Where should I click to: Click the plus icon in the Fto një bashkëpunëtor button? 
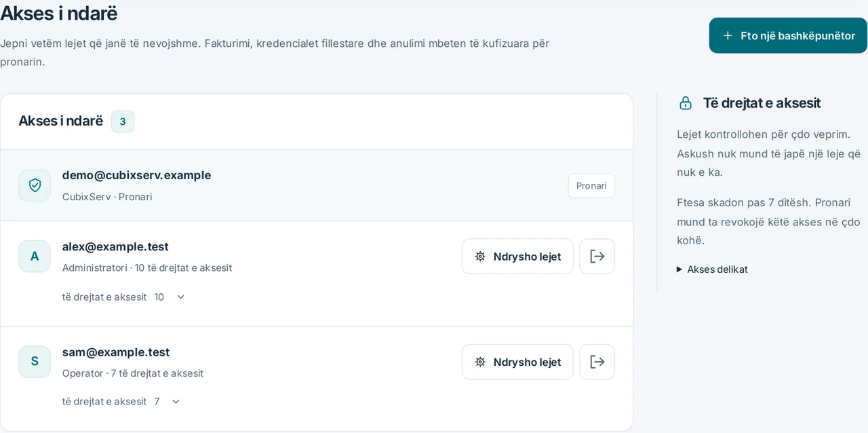pos(728,35)
